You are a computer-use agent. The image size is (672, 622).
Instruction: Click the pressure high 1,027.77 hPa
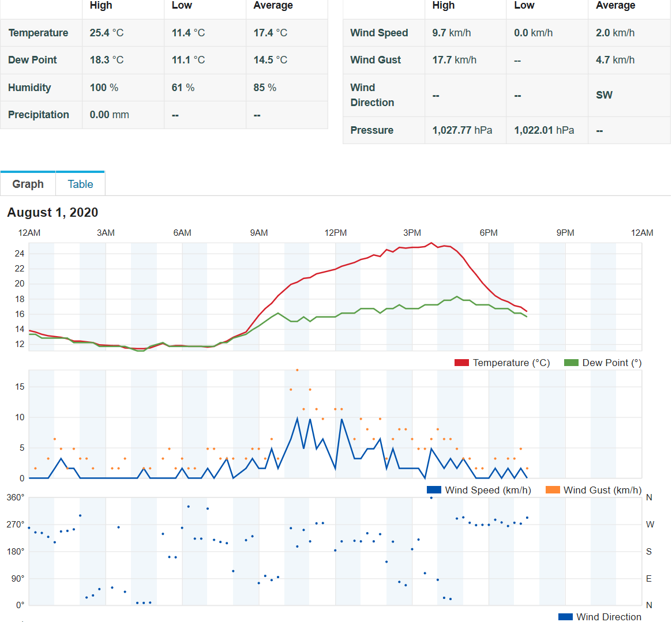(x=463, y=130)
